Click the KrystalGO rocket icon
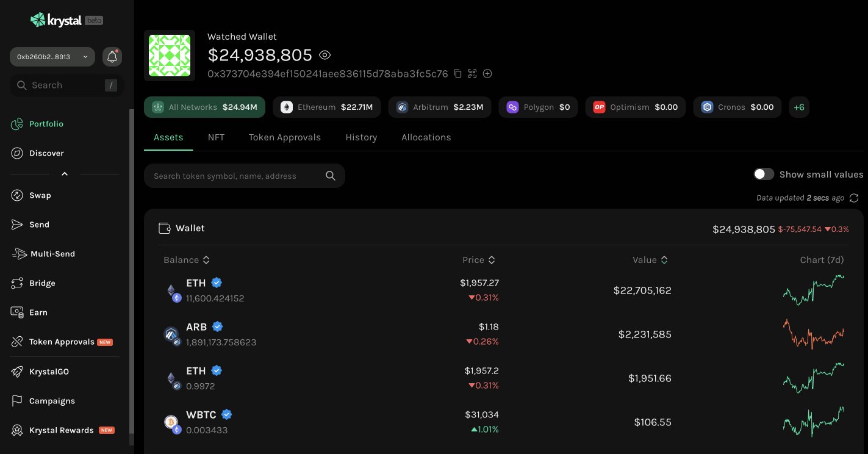The width and height of the screenshot is (868, 454). pos(17,372)
